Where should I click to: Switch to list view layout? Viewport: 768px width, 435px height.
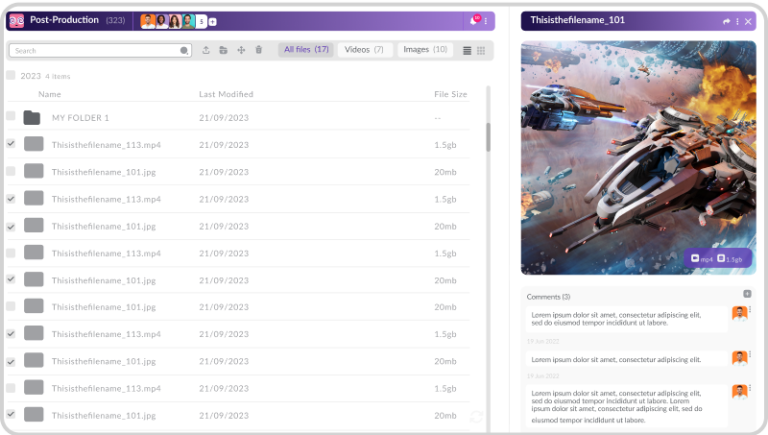467,50
